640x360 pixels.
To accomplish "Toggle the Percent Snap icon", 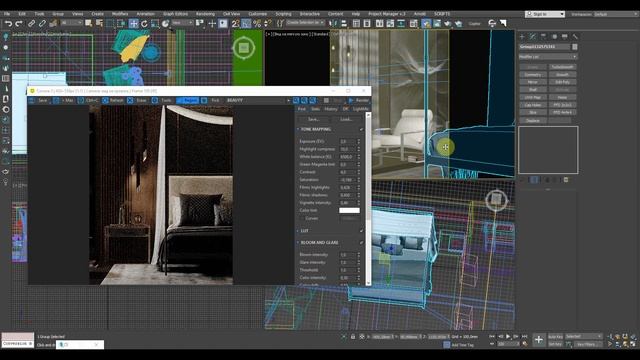I will pyautogui.click(x=257, y=24).
